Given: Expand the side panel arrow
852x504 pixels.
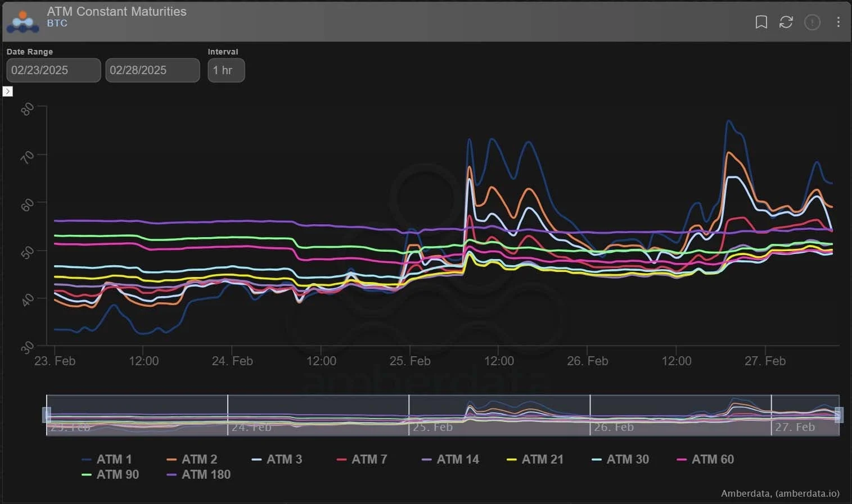Looking at the screenshot, I should coord(8,91).
